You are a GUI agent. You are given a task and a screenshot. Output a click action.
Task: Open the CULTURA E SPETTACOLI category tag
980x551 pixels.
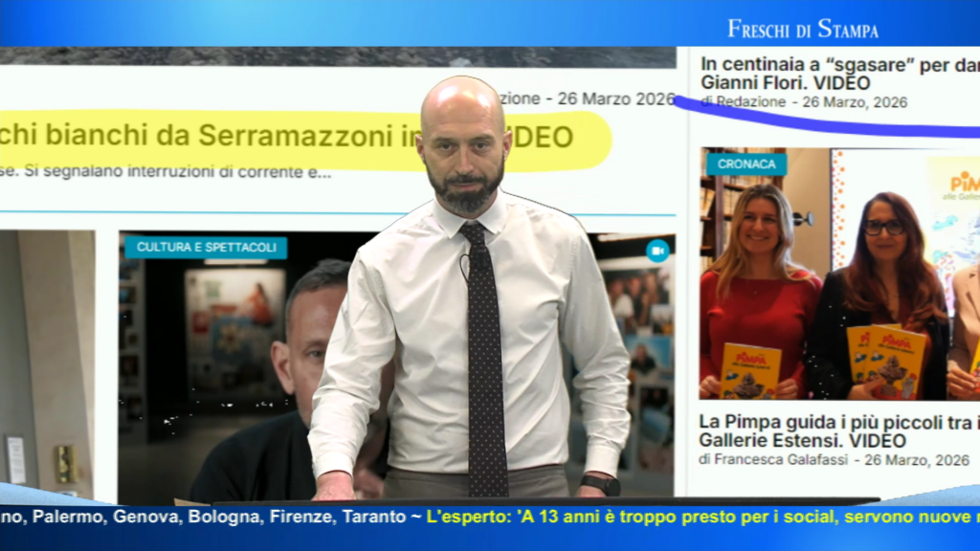coord(206,248)
